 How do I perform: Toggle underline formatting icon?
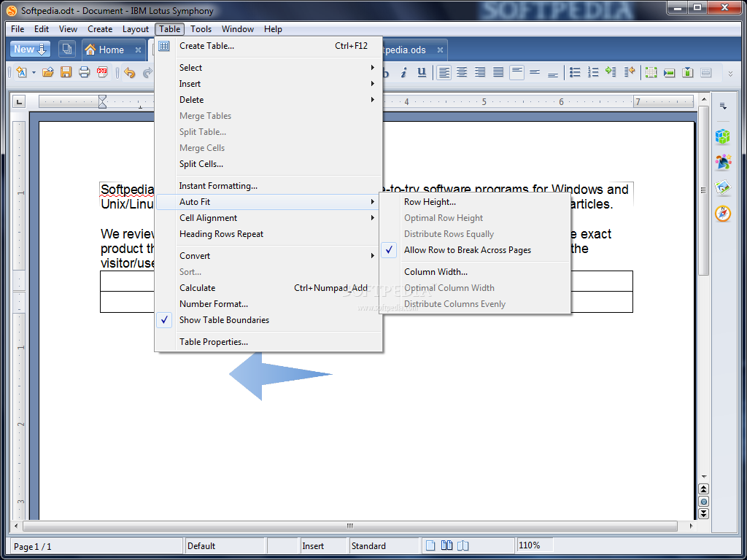pos(422,72)
